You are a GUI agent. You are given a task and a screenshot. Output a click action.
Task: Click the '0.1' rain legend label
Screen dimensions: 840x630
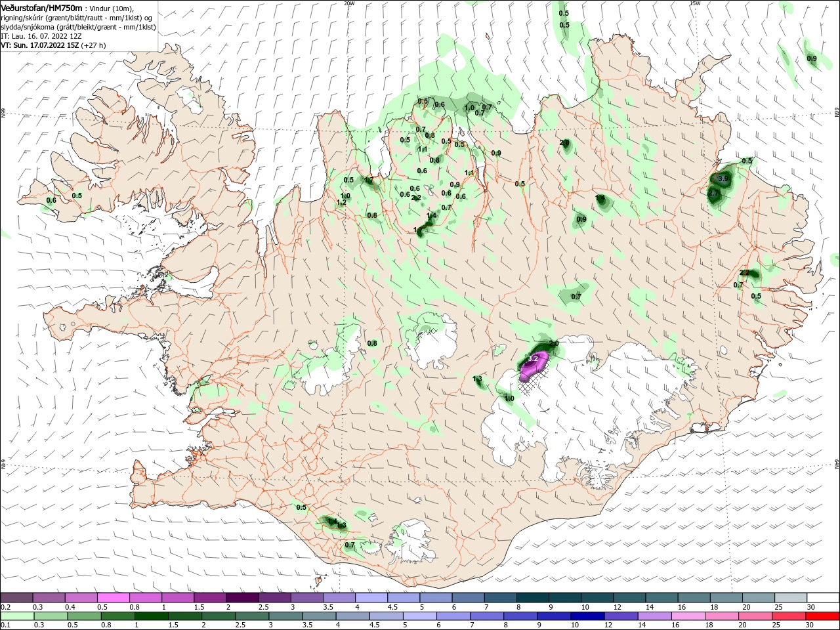[5, 625]
